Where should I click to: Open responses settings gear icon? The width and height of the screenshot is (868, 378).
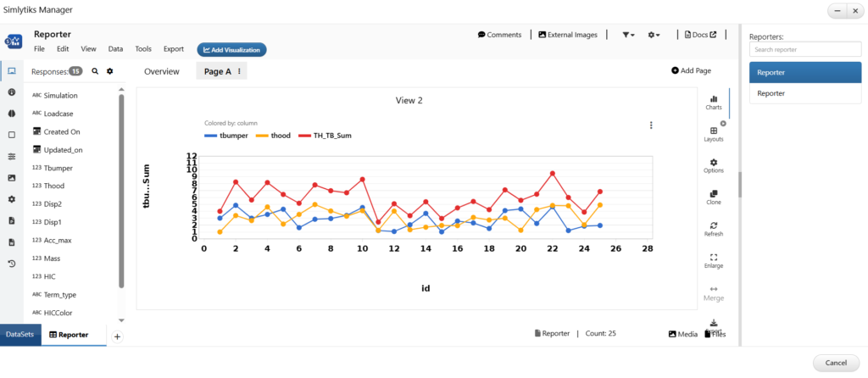(109, 72)
